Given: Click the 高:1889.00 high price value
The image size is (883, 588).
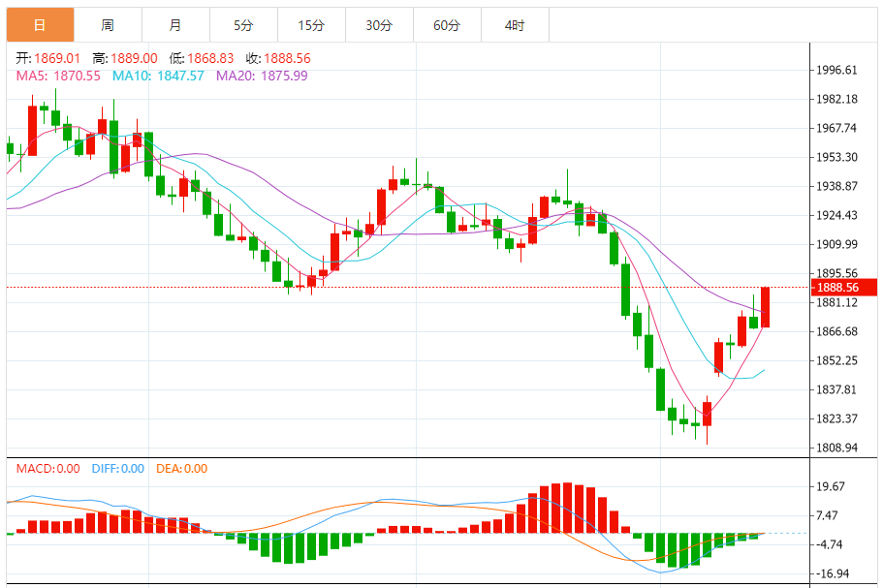Looking at the screenshot, I should (x=125, y=58).
